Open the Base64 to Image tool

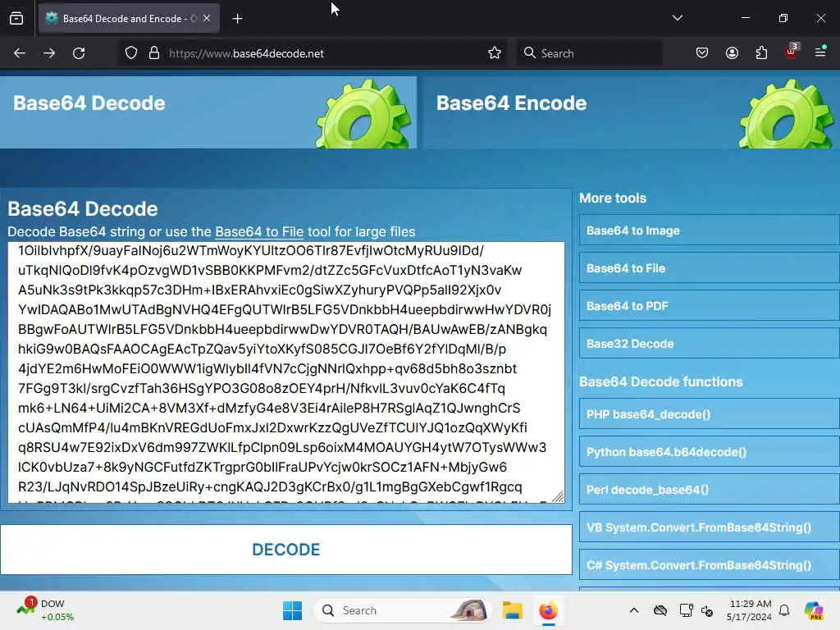coord(710,231)
